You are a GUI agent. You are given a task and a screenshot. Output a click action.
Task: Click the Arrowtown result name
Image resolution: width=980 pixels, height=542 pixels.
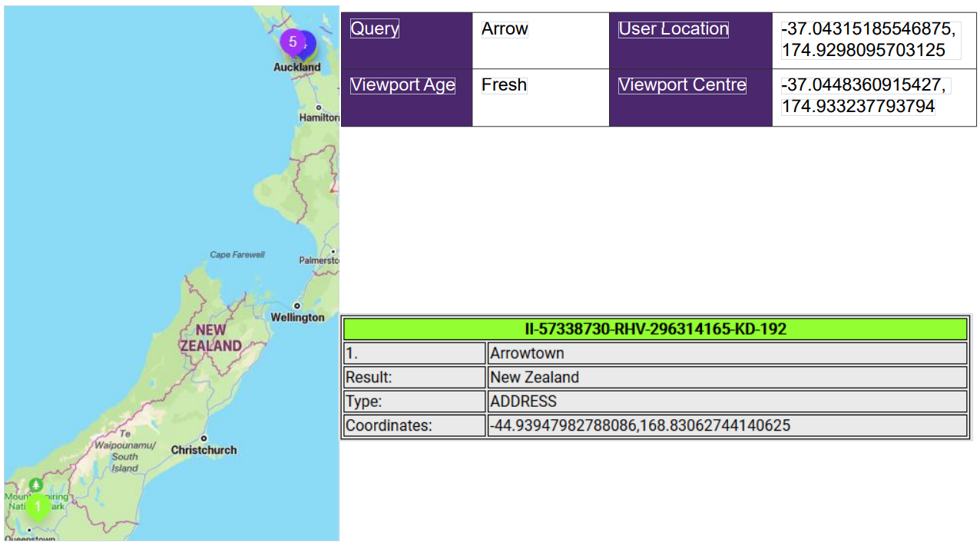pyautogui.click(x=527, y=353)
